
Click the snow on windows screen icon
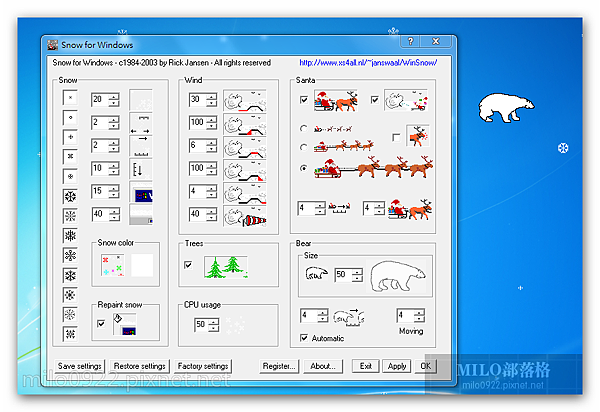pos(140,192)
